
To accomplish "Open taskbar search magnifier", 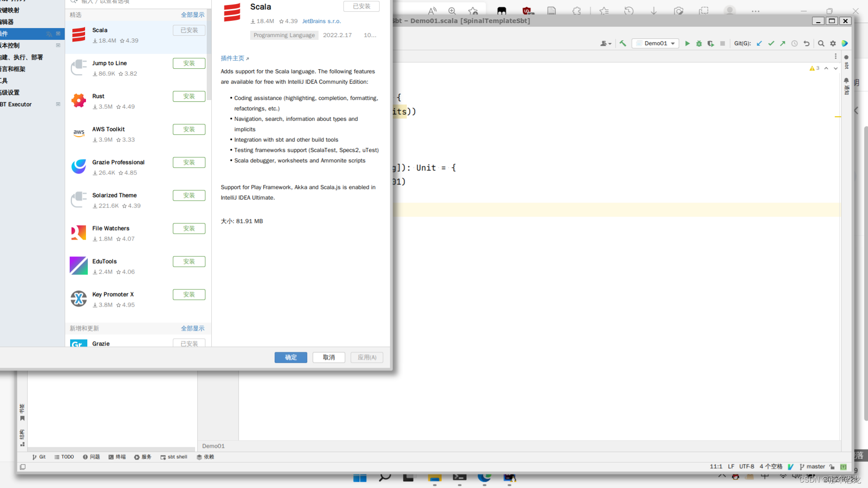I will (385, 477).
